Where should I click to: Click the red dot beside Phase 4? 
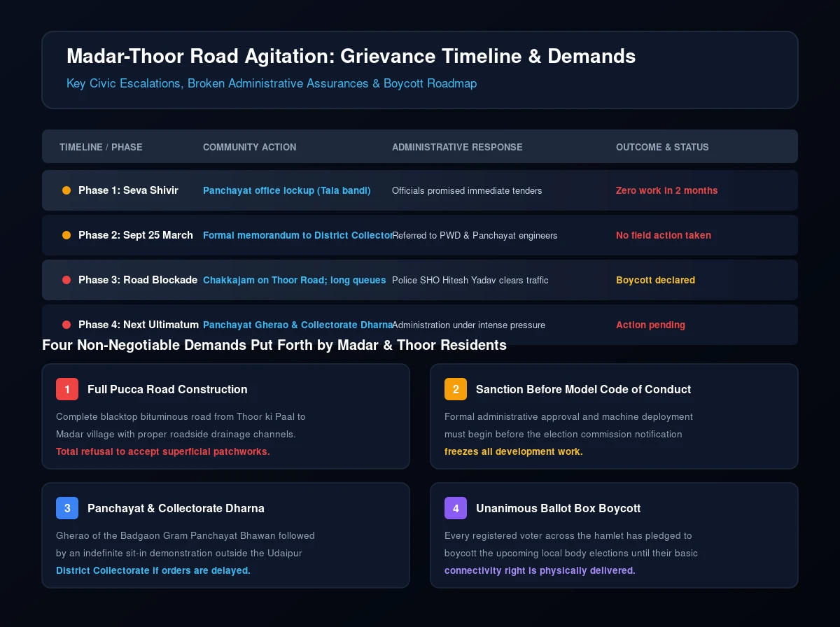coord(66,325)
